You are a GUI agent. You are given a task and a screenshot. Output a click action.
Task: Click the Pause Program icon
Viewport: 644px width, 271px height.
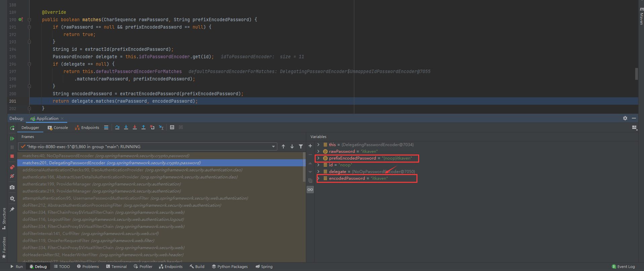point(12,147)
